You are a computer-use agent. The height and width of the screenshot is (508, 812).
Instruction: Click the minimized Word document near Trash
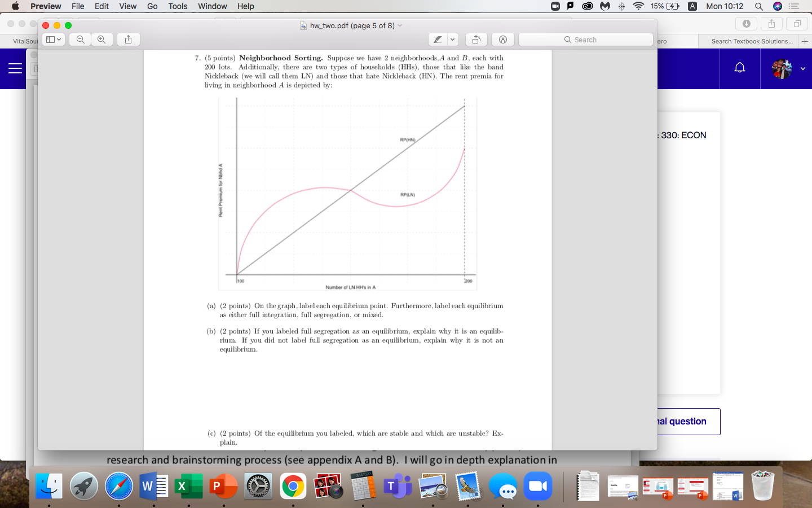728,486
